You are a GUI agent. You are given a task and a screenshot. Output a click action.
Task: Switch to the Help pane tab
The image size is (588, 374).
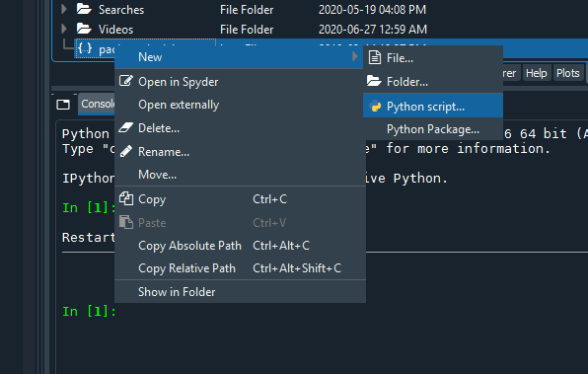(536, 73)
